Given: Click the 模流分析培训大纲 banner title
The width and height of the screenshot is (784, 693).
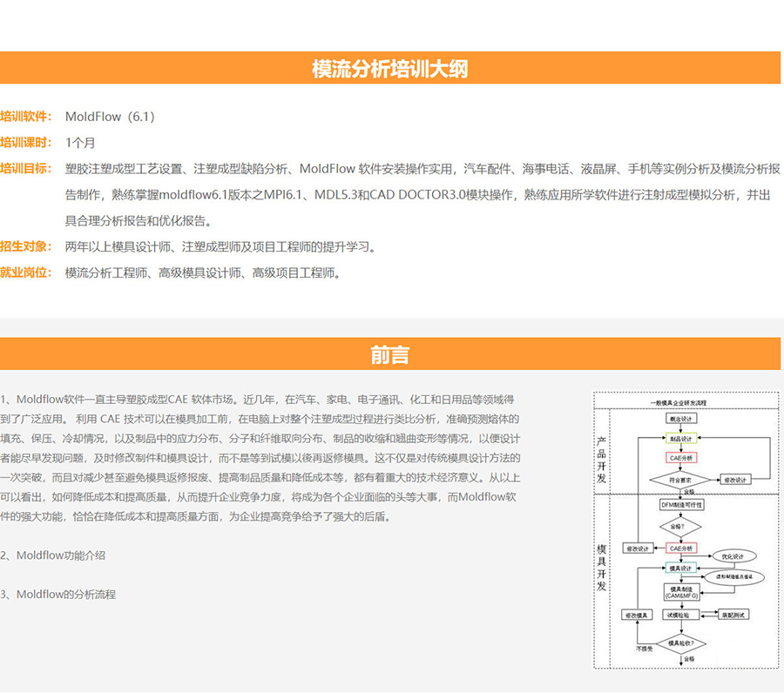Looking at the screenshot, I should coord(390,69).
